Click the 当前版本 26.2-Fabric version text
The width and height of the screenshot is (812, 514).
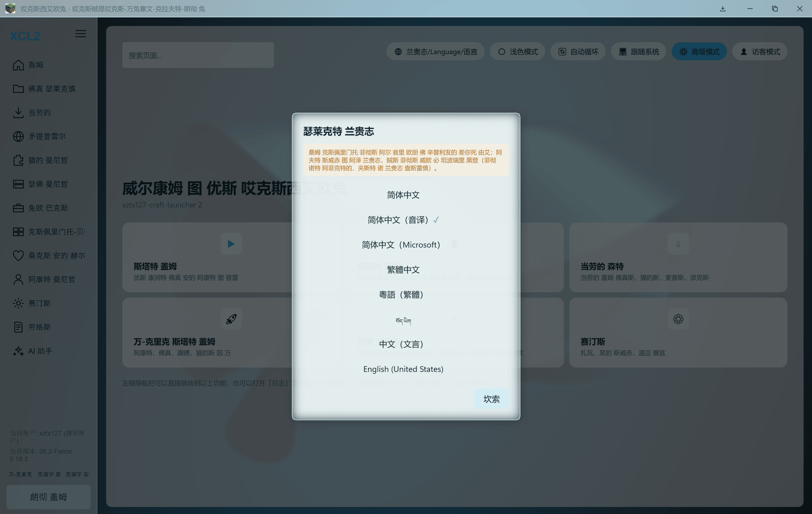coord(41,455)
